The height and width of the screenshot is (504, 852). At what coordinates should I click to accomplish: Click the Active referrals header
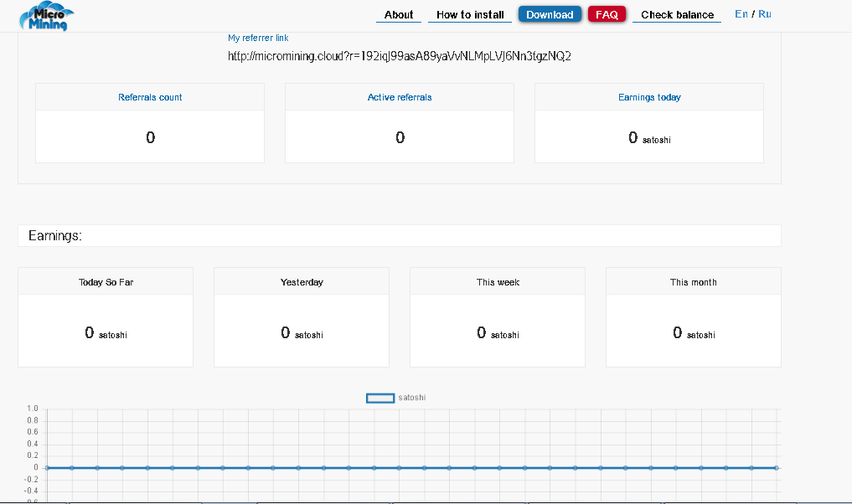[400, 97]
